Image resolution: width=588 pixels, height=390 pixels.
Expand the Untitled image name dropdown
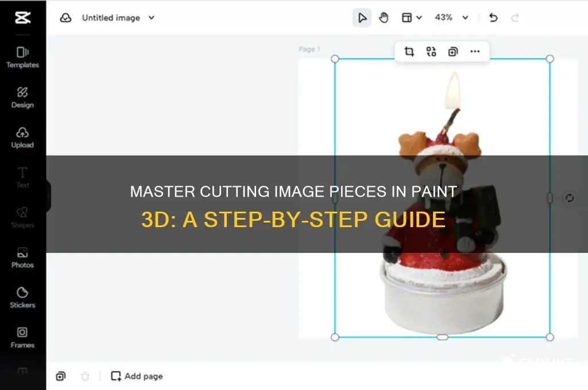(151, 18)
